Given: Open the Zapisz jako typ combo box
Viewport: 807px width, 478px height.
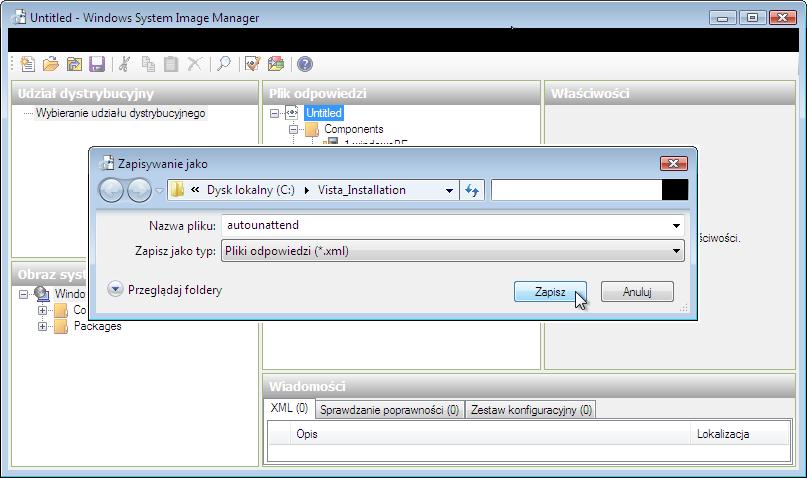Looking at the screenshot, I should click(453, 251).
